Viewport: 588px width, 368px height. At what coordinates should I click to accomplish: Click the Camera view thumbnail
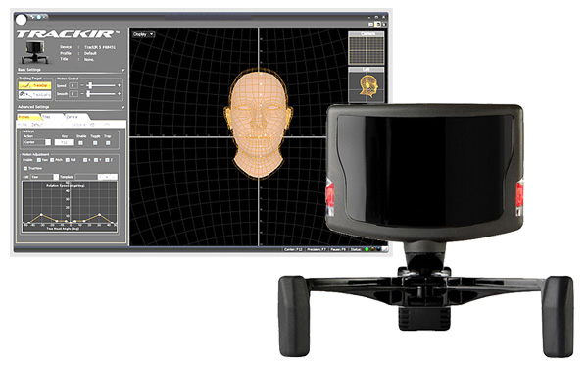pos(367,49)
